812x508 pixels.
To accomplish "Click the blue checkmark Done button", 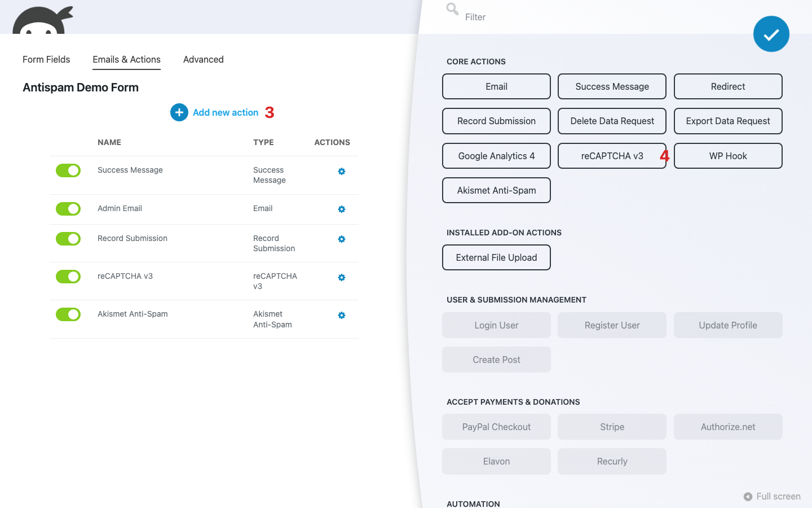I will [x=771, y=34].
